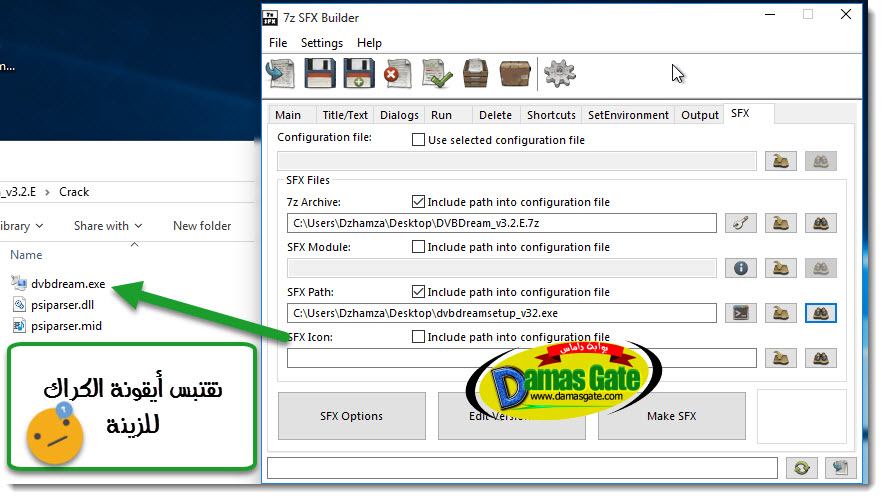The height and width of the screenshot is (499, 883).
Task: Browse for the SFX Path file
Action: 781,313
